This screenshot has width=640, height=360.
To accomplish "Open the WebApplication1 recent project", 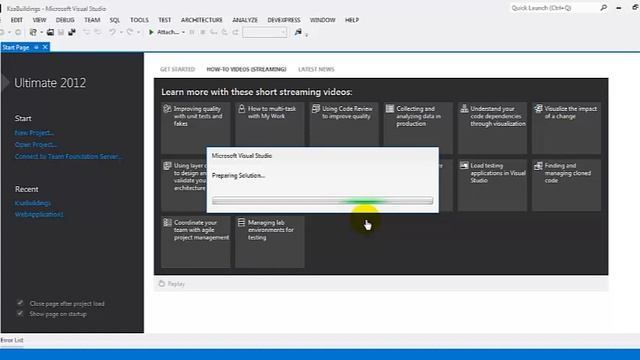I will pos(39,214).
